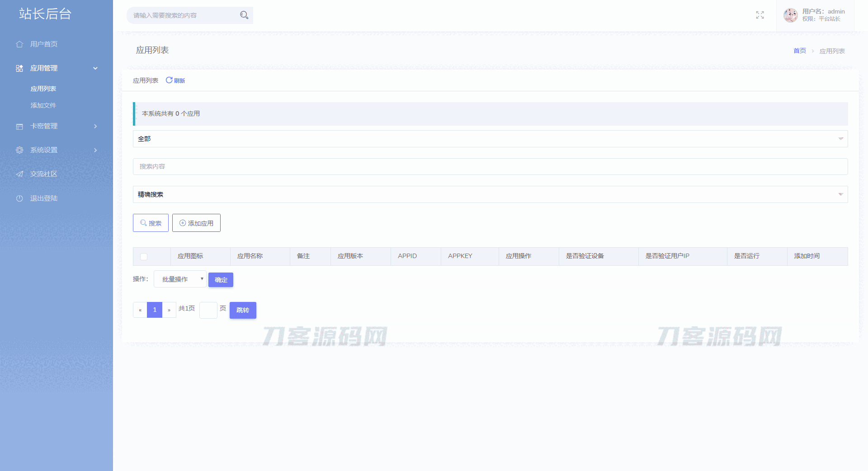Go to previous page with « button
868x471 pixels.
pyautogui.click(x=140, y=310)
